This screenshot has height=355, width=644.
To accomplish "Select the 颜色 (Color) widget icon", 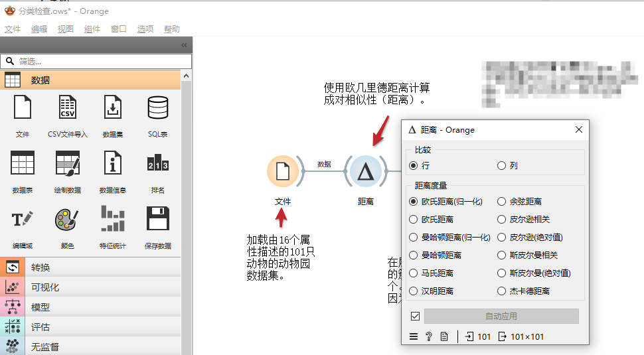I will 67,219.
